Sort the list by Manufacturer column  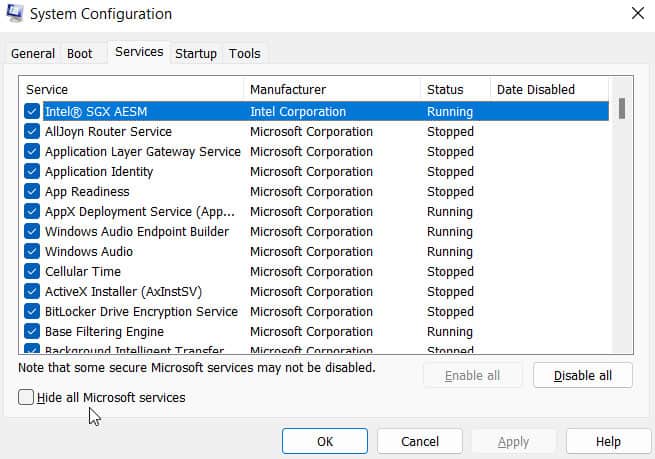(x=330, y=90)
